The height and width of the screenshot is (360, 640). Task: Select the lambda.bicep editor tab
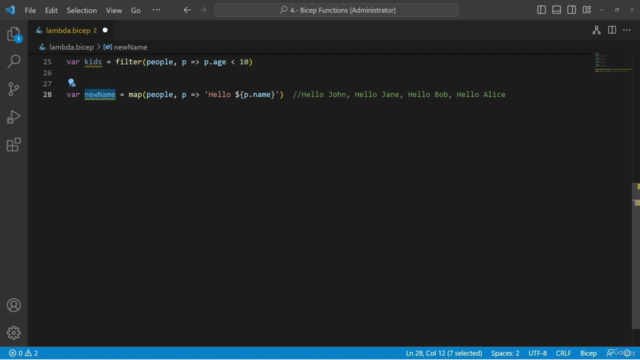(x=71, y=30)
